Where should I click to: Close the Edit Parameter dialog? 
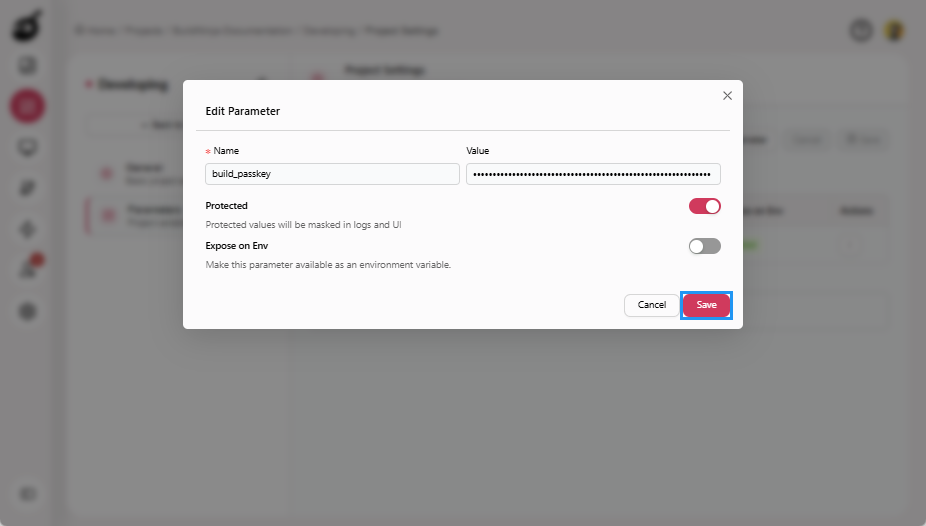(x=727, y=96)
